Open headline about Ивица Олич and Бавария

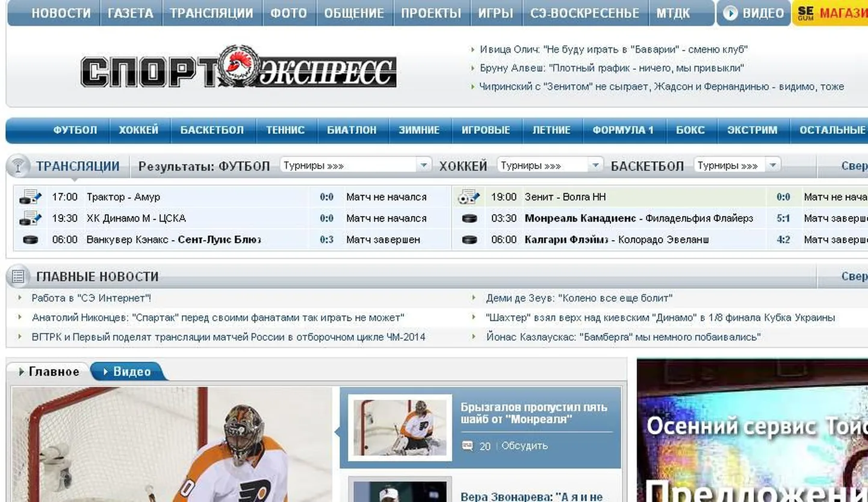[613, 49]
